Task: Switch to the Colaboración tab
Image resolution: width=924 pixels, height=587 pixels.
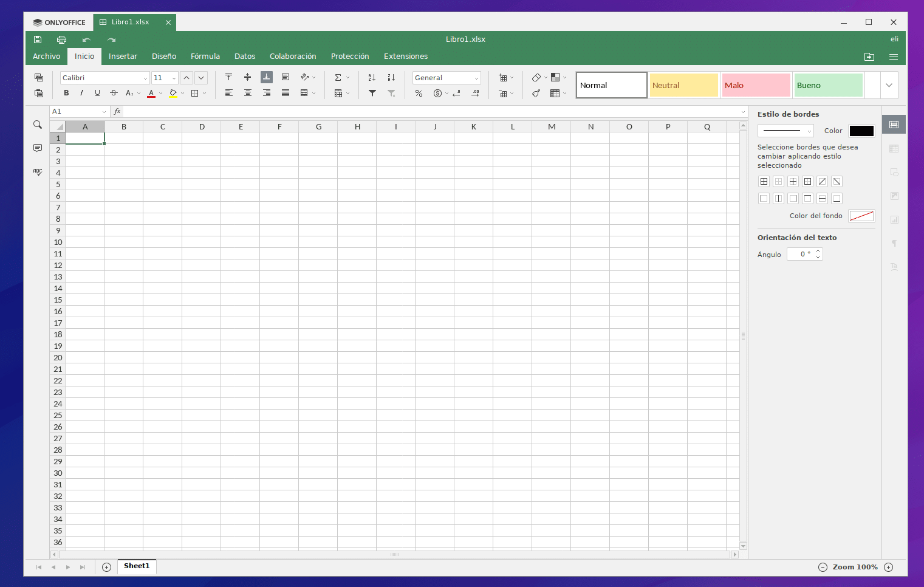Action: [x=293, y=57]
